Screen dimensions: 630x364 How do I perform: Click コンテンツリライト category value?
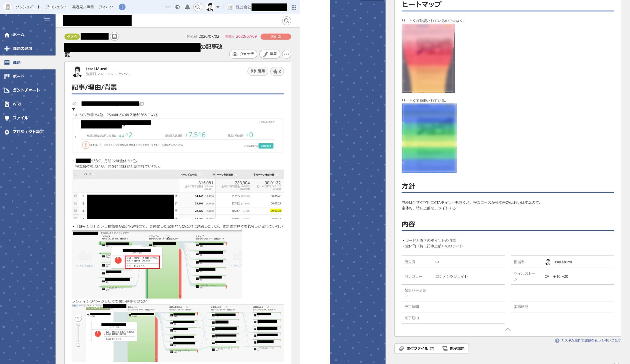(x=451, y=276)
